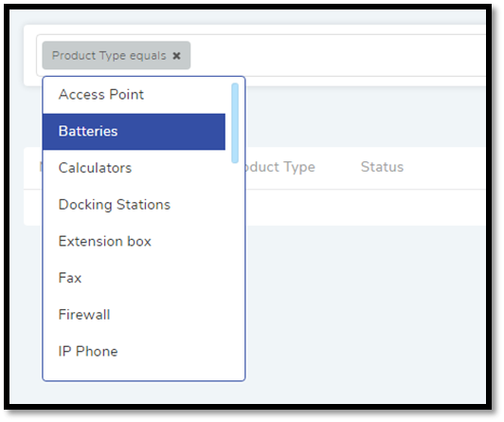Click the Product Type equals chip label

[109, 56]
